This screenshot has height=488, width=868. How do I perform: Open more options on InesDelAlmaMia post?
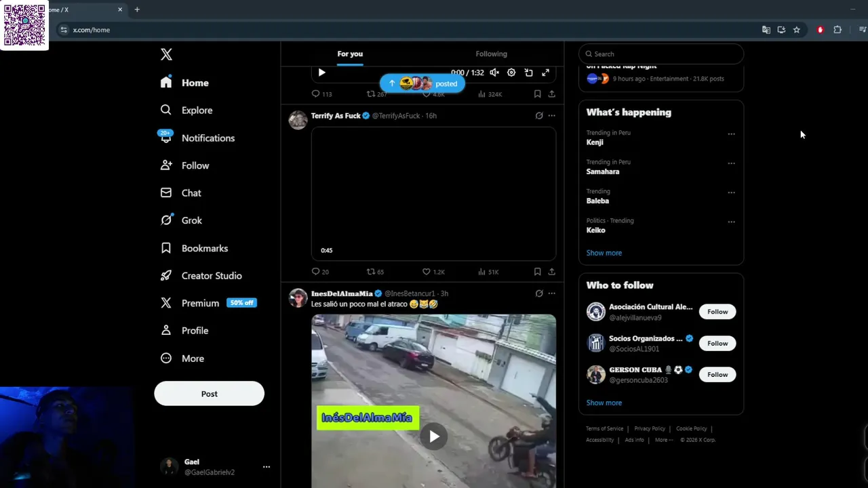551,293
